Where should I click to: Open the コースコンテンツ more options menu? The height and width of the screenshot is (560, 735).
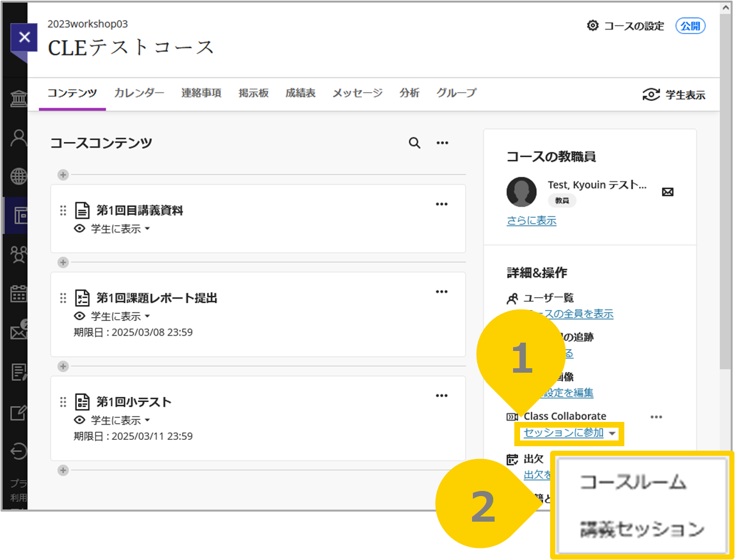(x=442, y=143)
